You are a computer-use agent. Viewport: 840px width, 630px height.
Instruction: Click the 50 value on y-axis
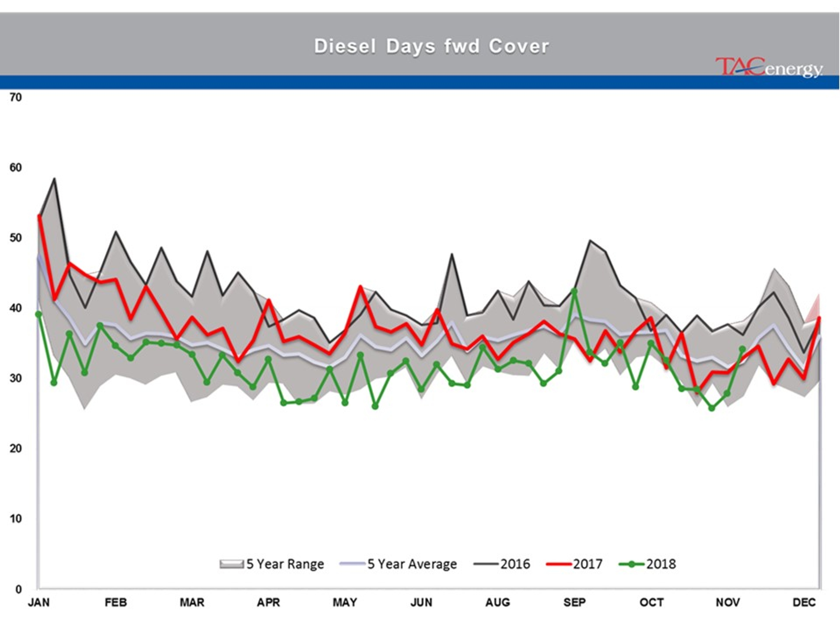point(16,238)
